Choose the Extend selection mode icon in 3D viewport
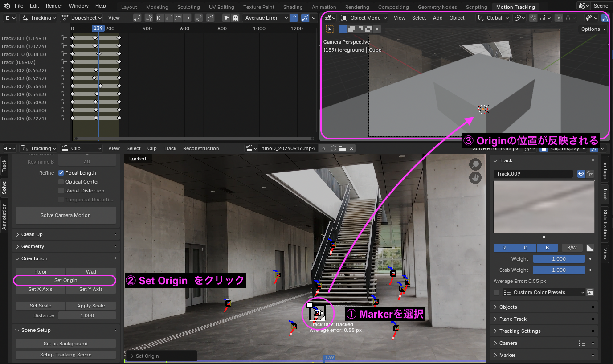The image size is (613, 364). 351,29
